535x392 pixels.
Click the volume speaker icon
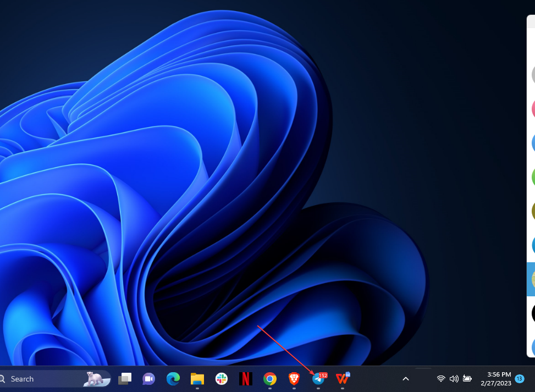point(454,379)
